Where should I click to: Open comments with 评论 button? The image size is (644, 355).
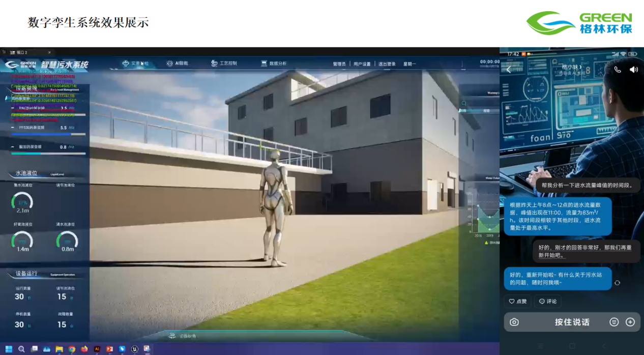(547, 301)
